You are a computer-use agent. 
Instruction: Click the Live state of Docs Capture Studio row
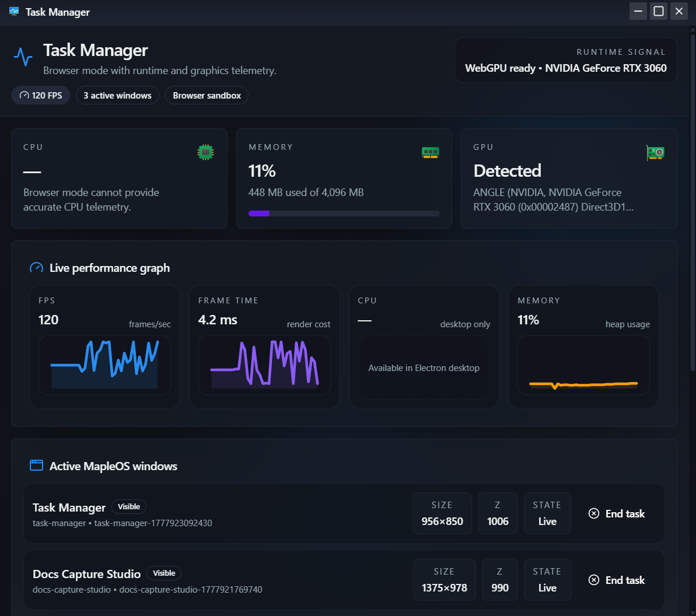pyautogui.click(x=547, y=587)
